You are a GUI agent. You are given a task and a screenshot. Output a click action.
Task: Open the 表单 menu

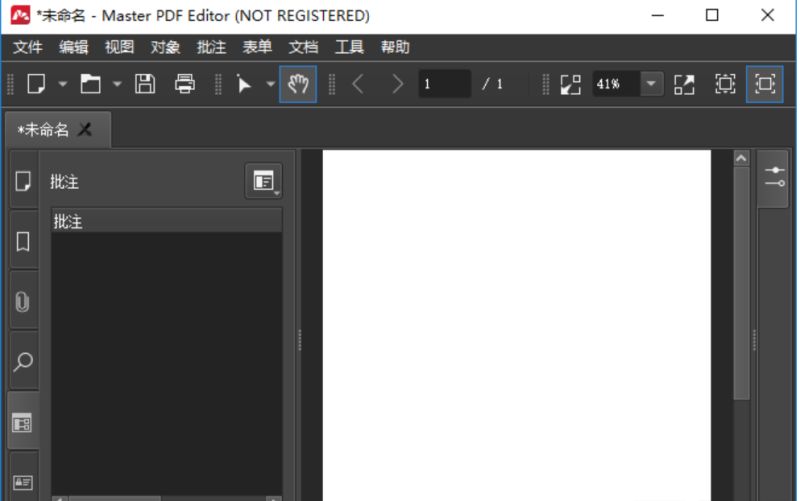(x=257, y=47)
